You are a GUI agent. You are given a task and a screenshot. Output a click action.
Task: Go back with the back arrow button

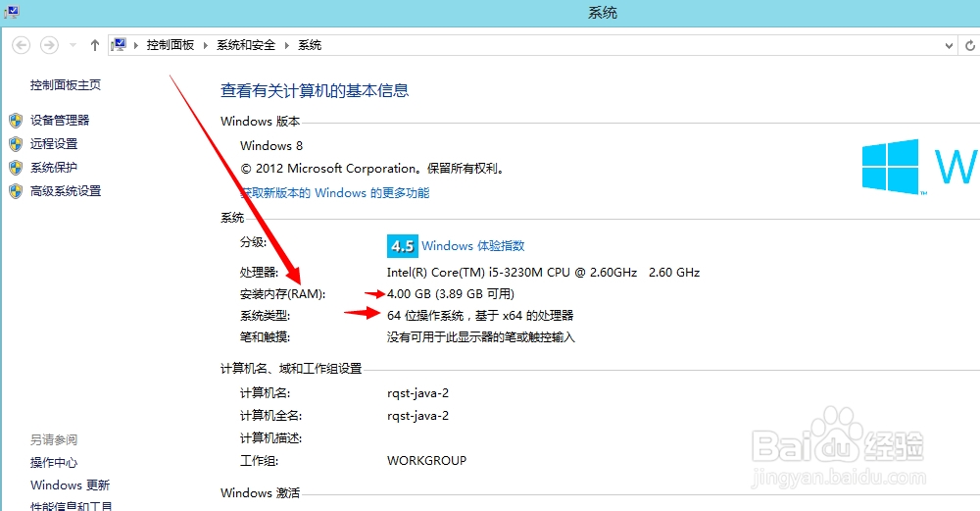coord(22,45)
